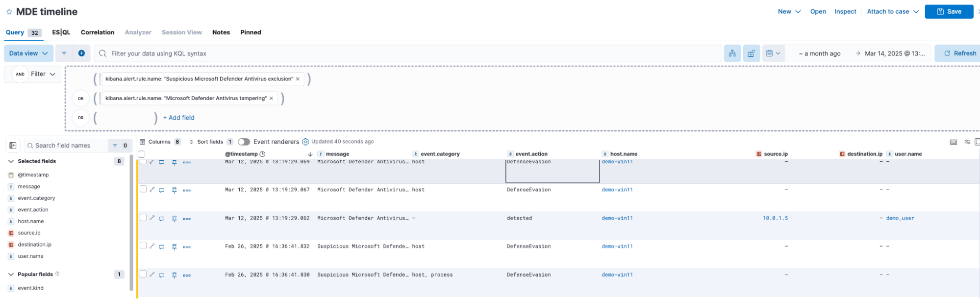Open the keyboard shortcuts icon above the table
The image size is (980, 299).
pyautogui.click(x=954, y=142)
